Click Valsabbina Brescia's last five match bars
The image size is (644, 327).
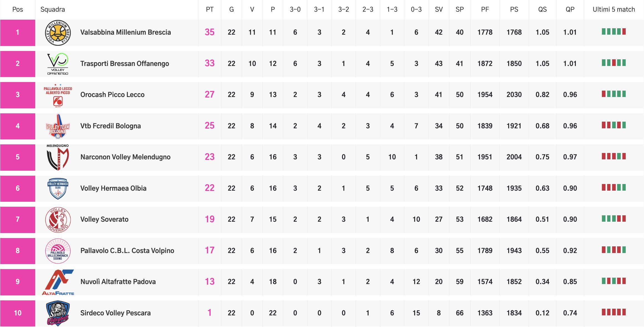pos(614,32)
